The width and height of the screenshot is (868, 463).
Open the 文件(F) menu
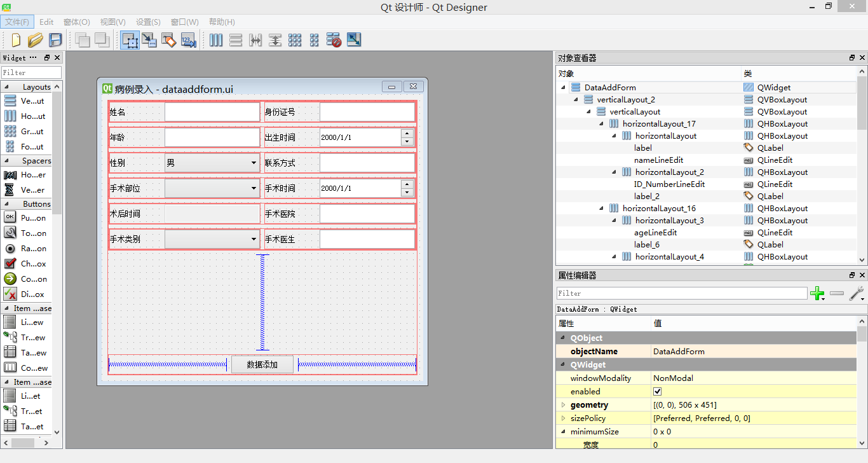tap(17, 22)
